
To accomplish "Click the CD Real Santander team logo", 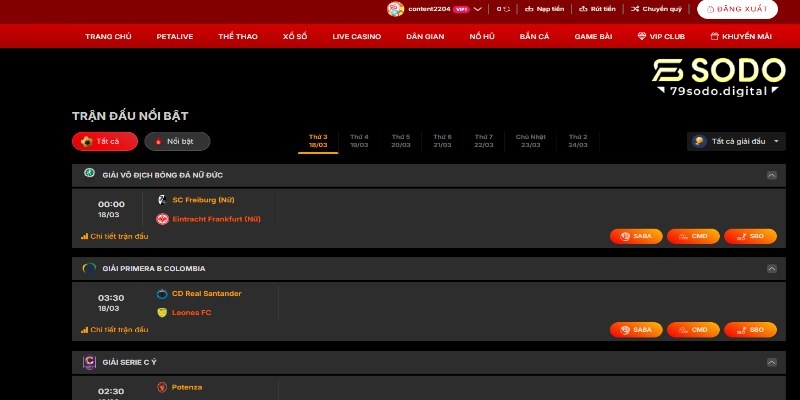I will click(162, 294).
